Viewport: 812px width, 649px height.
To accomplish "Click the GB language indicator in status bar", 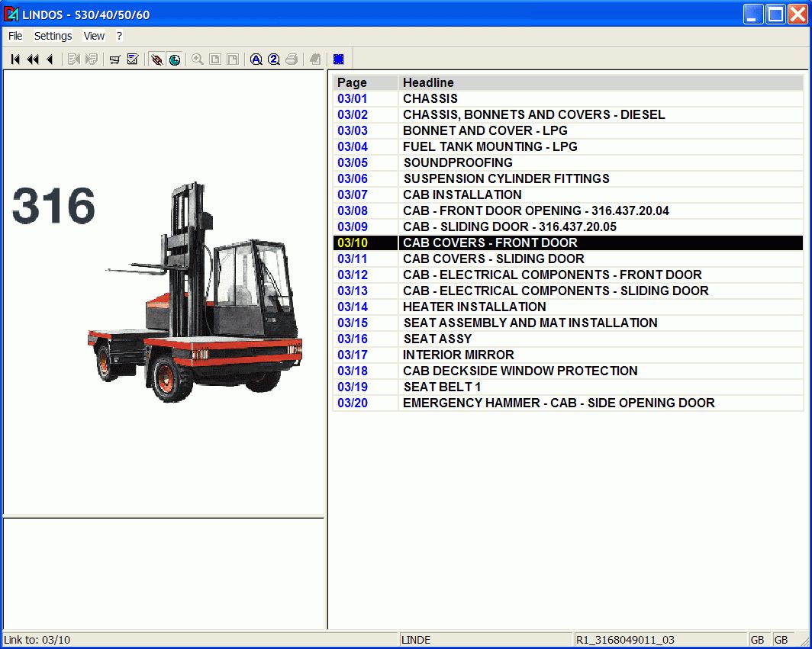I will pyautogui.click(x=758, y=639).
